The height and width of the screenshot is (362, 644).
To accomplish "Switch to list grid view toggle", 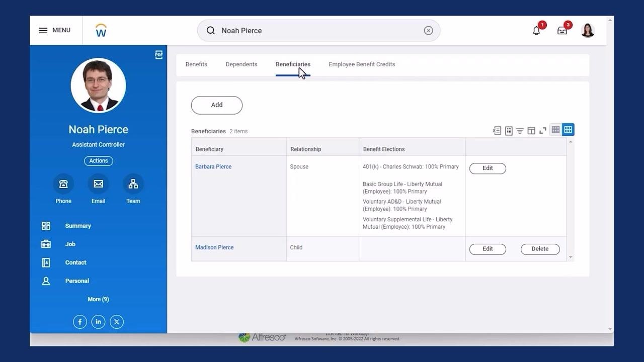I will (x=555, y=130).
